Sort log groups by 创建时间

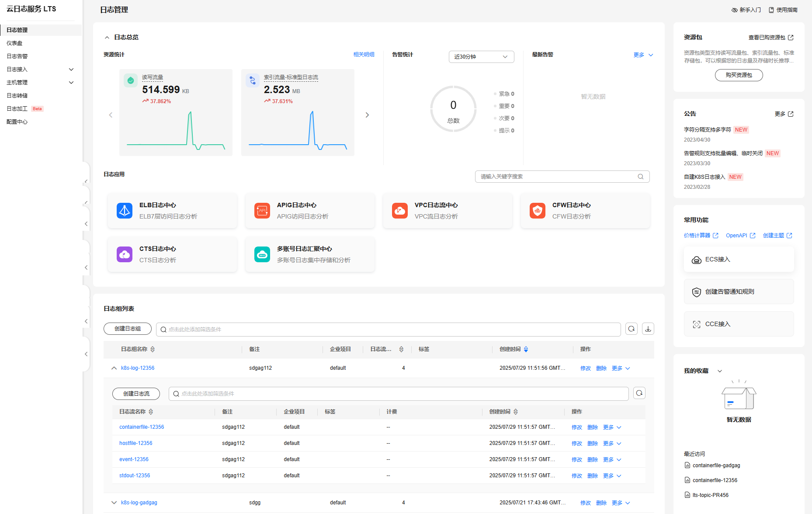pyautogui.click(x=526, y=349)
